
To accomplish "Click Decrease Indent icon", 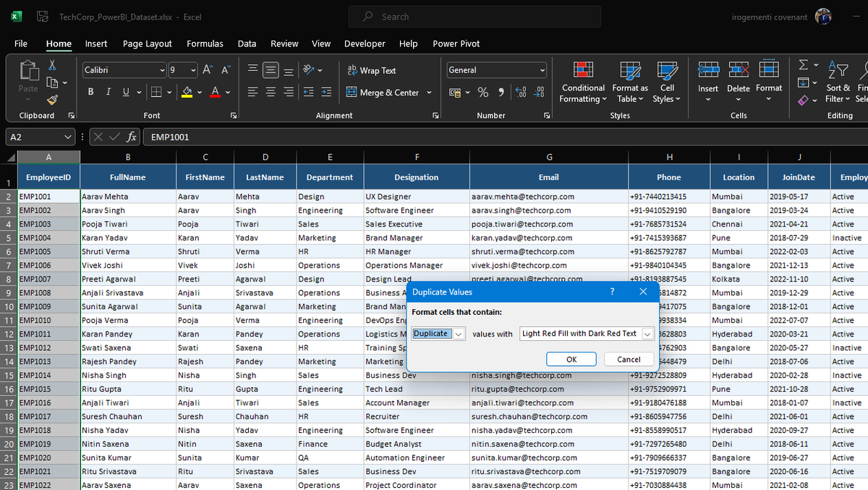I will [309, 92].
